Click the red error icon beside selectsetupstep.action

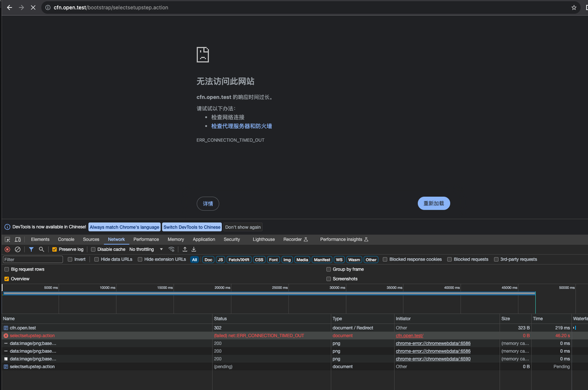(6, 336)
